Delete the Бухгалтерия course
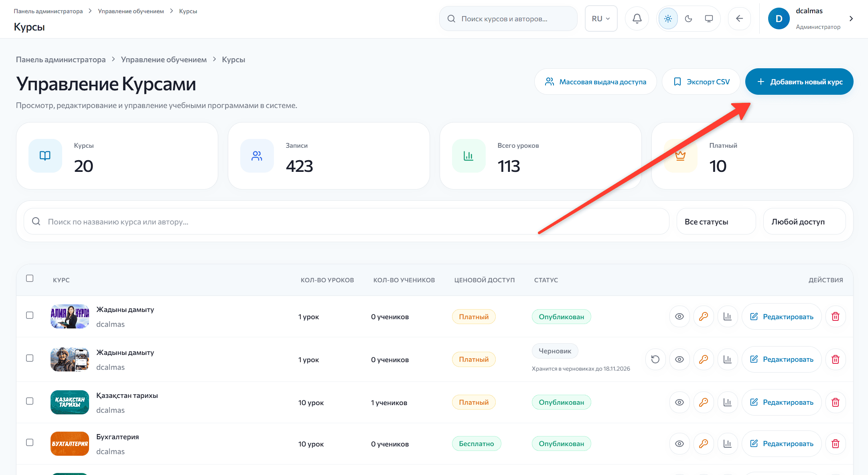The height and width of the screenshot is (475, 868). (x=836, y=444)
